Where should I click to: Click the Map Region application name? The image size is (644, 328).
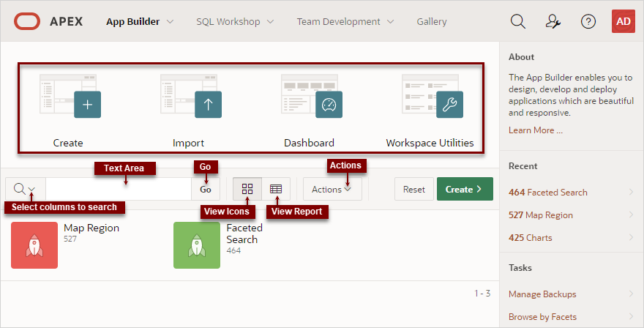click(91, 228)
